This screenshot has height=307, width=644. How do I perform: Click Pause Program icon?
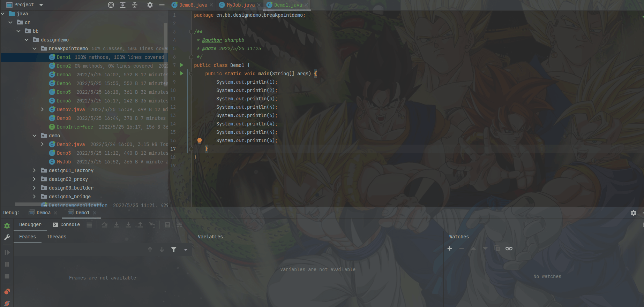coord(7,264)
